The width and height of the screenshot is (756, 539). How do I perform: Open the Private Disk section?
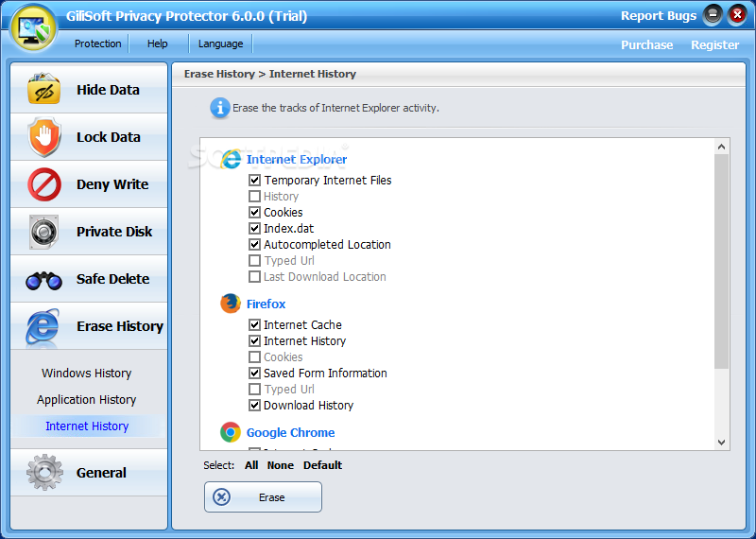(x=89, y=232)
